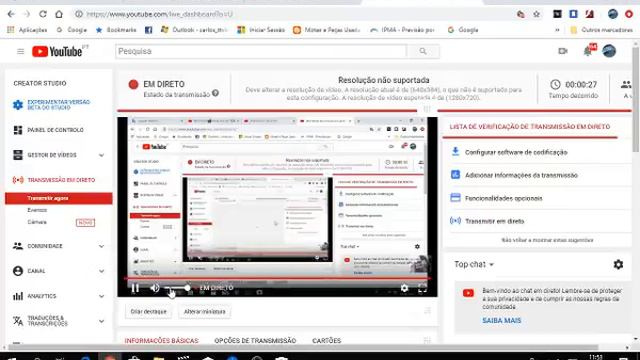The image size is (640, 360).
Task: Open the Top chat settings gear
Action: click(x=618, y=264)
